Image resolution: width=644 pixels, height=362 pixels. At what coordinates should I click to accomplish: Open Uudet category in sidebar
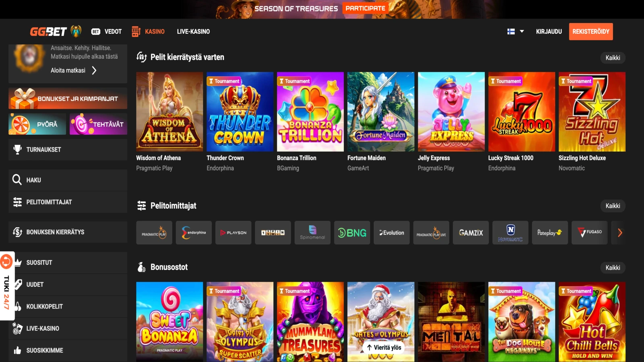pyautogui.click(x=68, y=284)
